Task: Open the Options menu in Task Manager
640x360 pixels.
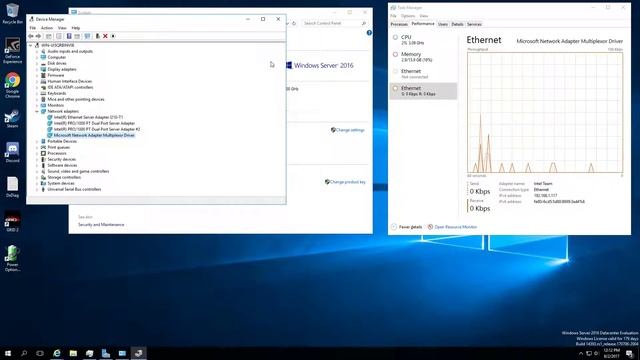Action: coord(408,16)
